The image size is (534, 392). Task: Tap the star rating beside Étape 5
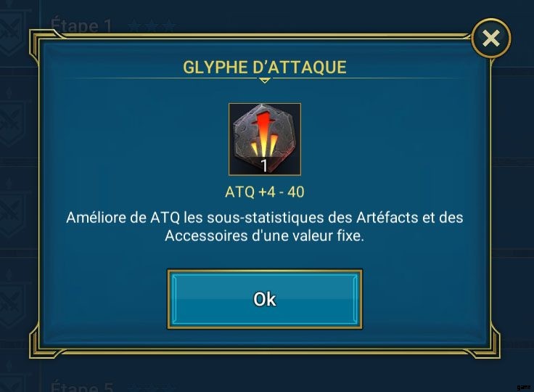[152, 388]
